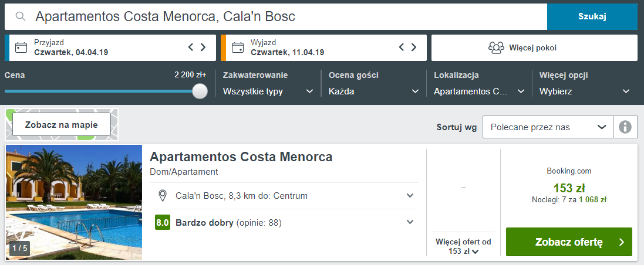This screenshot has width=644, height=265.
Task: Open the hotel pool photo thumbnail
Action: (74, 202)
